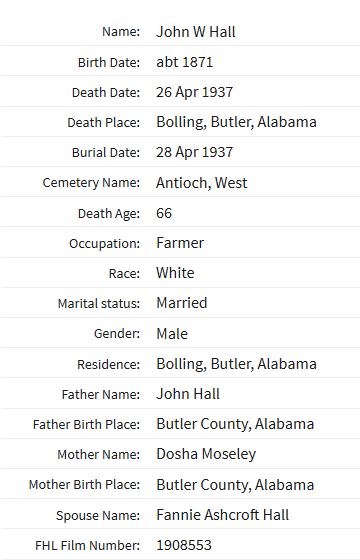Open spouse name Fannie Ashcroft Hall
This screenshot has width=360, height=560.
tap(222, 515)
